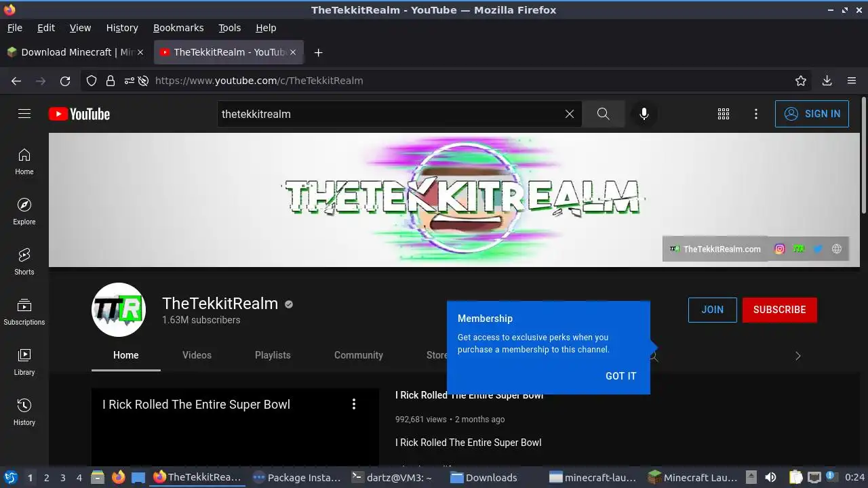Screen dimensions: 868x488
Task: Open the Firefox downloads panel
Action: point(827,81)
